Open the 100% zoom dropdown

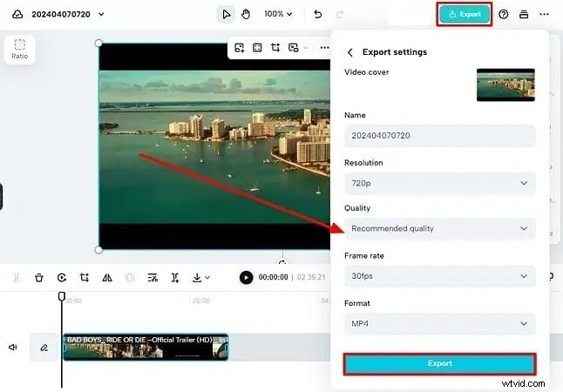click(x=278, y=14)
